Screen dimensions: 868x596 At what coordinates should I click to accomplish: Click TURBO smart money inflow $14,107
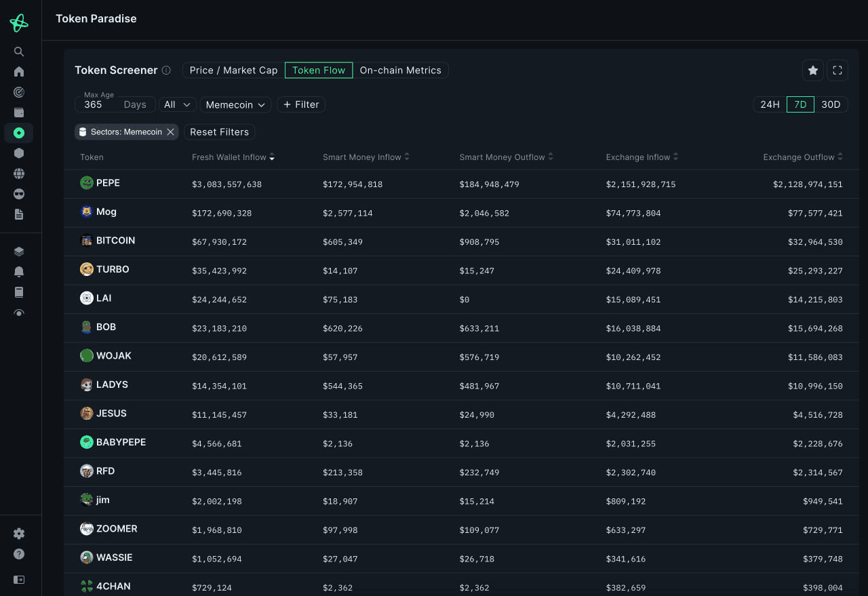pyautogui.click(x=340, y=271)
